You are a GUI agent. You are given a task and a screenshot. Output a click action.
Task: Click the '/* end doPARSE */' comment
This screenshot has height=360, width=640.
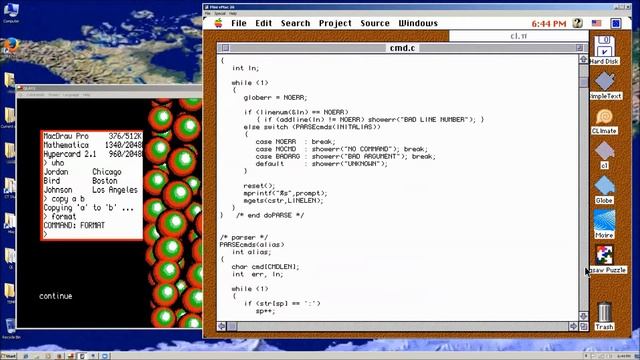pyautogui.click(x=270, y=215)
